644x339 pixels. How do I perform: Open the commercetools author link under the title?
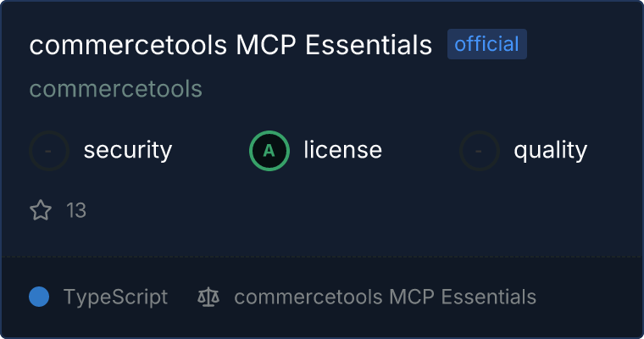coord(115,89)
